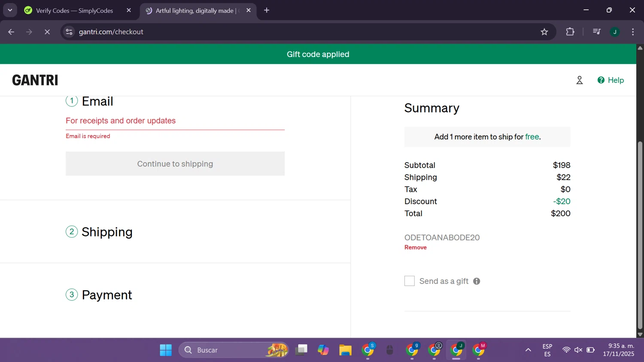Open the mouse app taskbar icon
Image resolution: width=644 pixels, height=362 pixels.
(390, 350)
